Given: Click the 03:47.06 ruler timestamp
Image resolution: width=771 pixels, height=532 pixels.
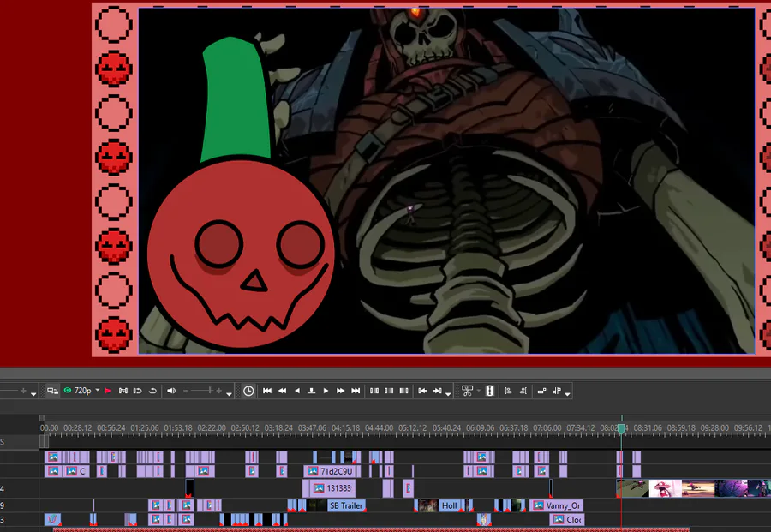Looking at the screenshot, I should 312,428.
